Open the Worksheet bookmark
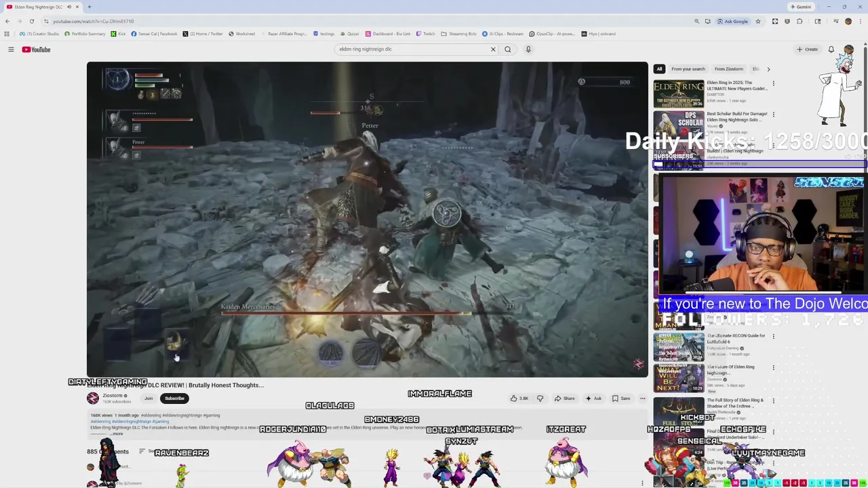 tap(242, 34)
